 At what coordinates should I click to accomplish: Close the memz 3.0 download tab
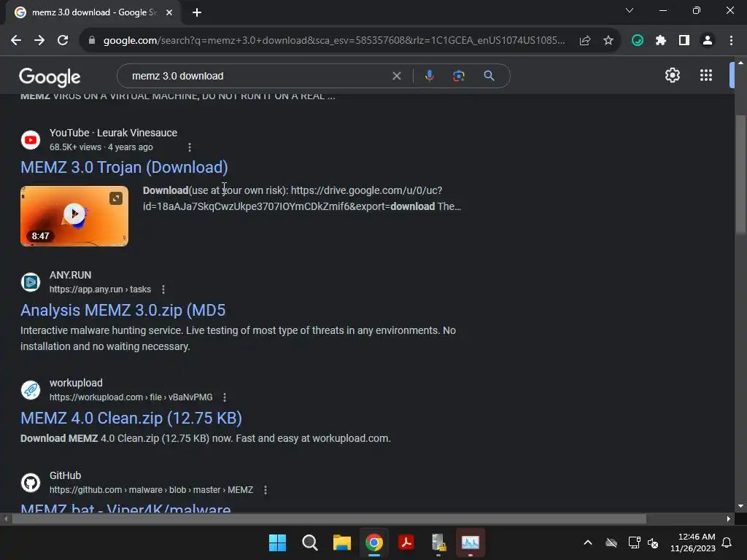169,12
